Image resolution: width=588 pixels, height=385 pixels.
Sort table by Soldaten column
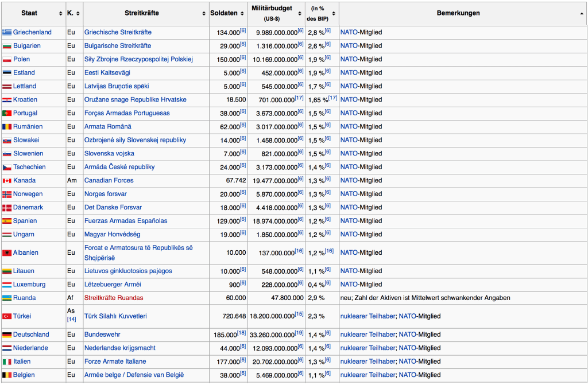(x=244, y=13)
